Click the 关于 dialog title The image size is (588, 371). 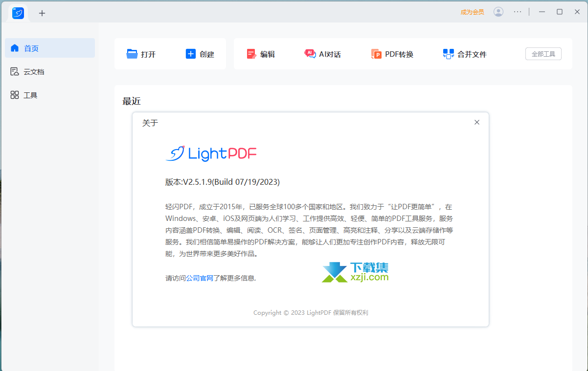pyautogui.click(x=150, y=123)
